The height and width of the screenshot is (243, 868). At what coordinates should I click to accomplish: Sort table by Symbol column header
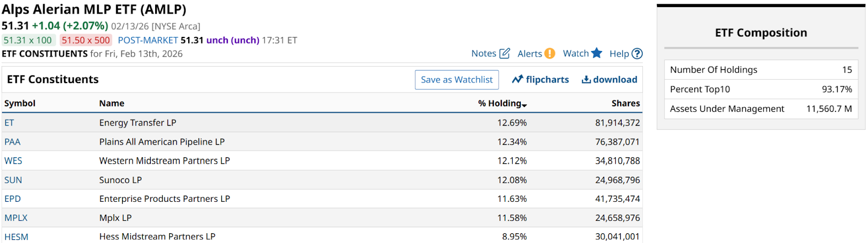[x=20, y=103]
